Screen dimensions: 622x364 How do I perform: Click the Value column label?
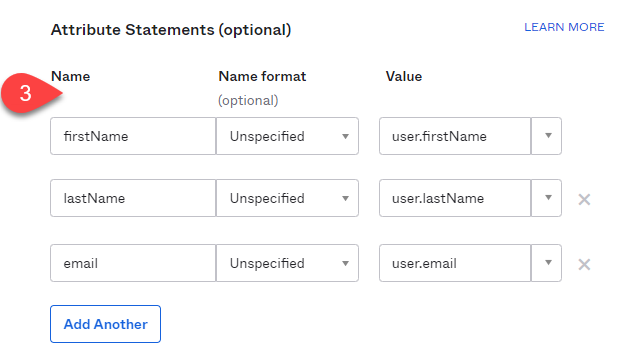[x=404, y=76]
